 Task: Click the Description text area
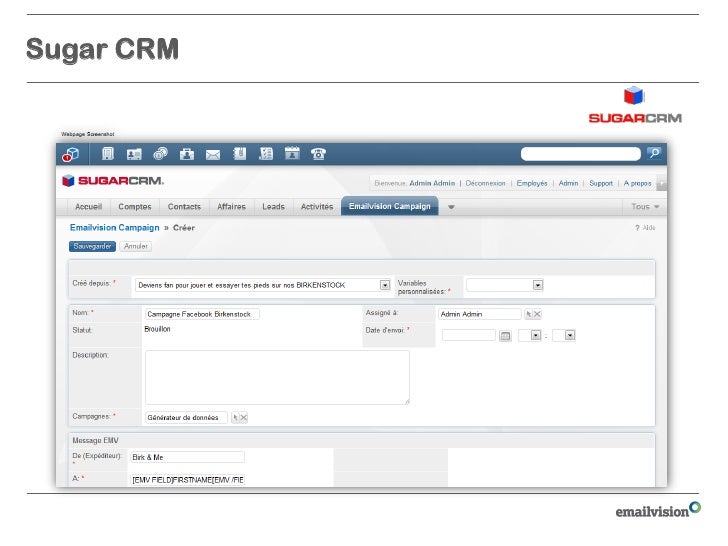277,377
